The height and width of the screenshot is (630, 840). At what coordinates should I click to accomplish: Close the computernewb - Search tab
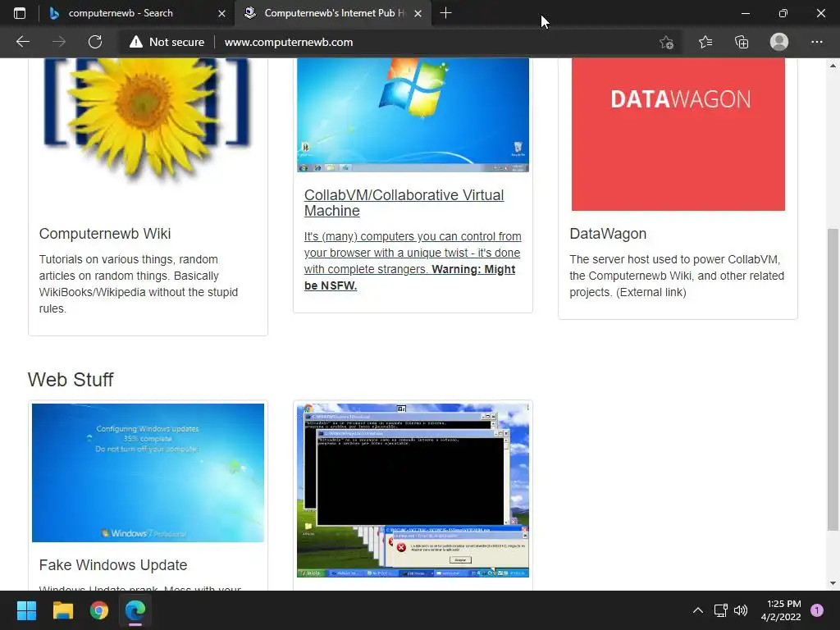tap(221, 13)
